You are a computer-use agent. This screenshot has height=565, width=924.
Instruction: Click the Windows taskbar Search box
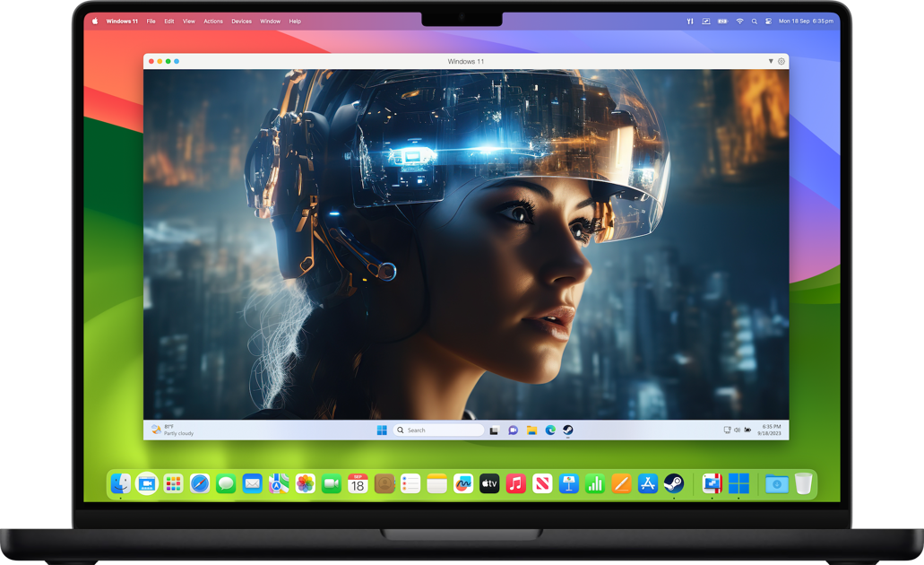439,430
